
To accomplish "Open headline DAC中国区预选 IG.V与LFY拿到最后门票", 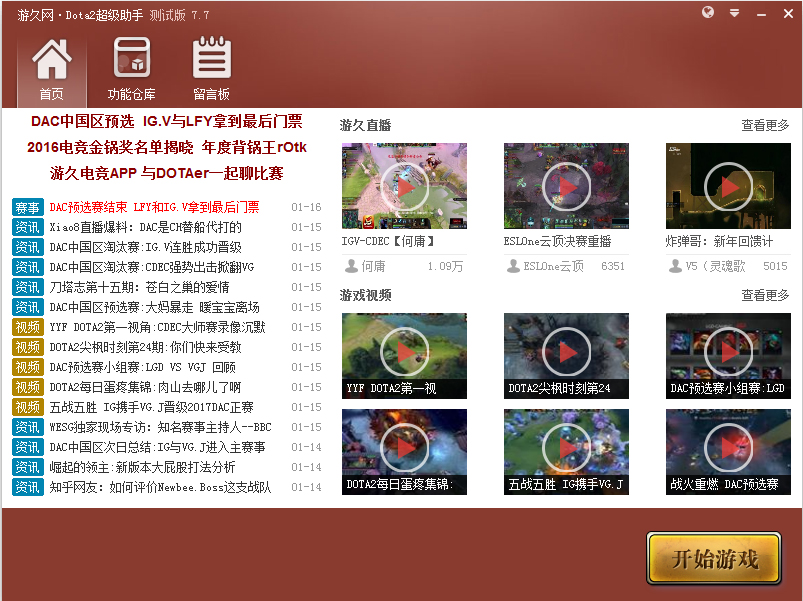I will (167, 121).
